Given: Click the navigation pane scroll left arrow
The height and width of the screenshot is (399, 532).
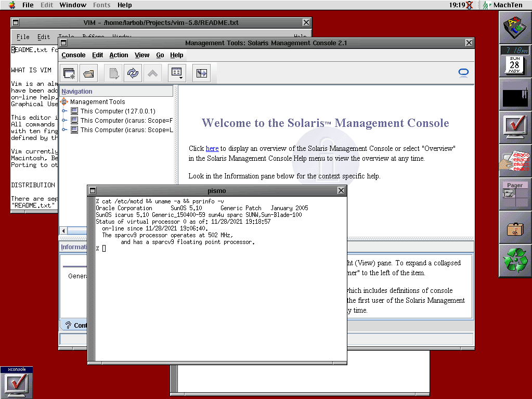Looking at the screenshot, I should (x=63, y=231).
